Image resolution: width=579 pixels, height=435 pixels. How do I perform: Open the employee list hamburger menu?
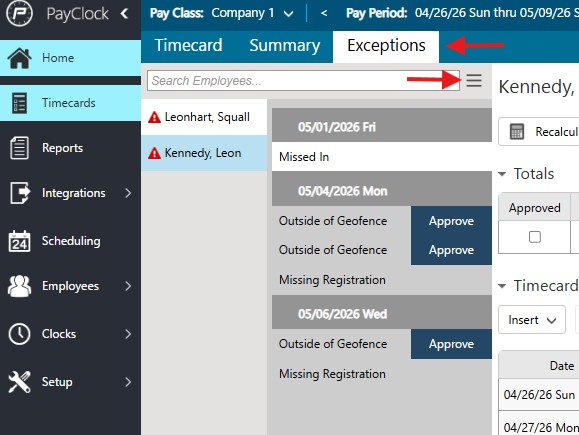474,81
